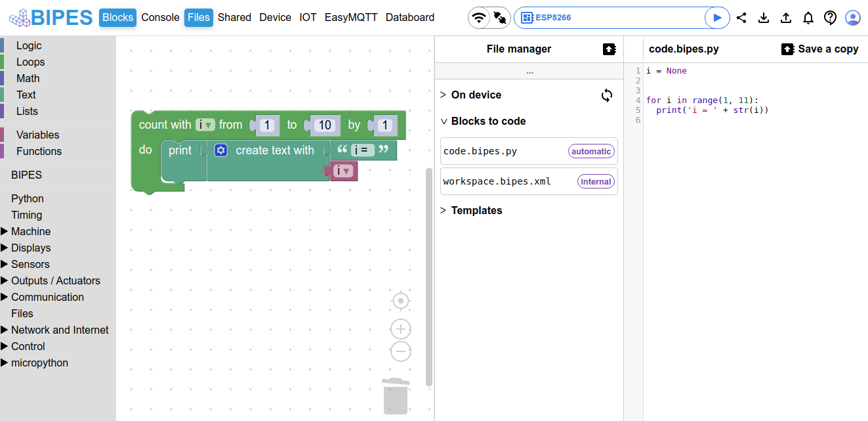Expand the Machine toolbox category
Image resolution: width=868 pixels, height=421 pixels.
(30, 231)
